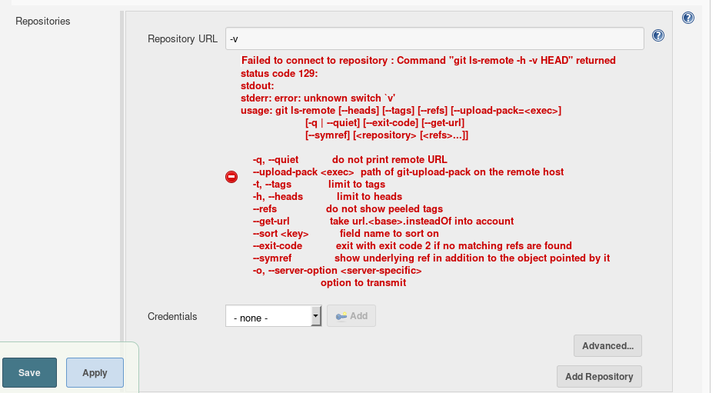Click the 'stderr: error: unknown switch' line

[318, 98]
